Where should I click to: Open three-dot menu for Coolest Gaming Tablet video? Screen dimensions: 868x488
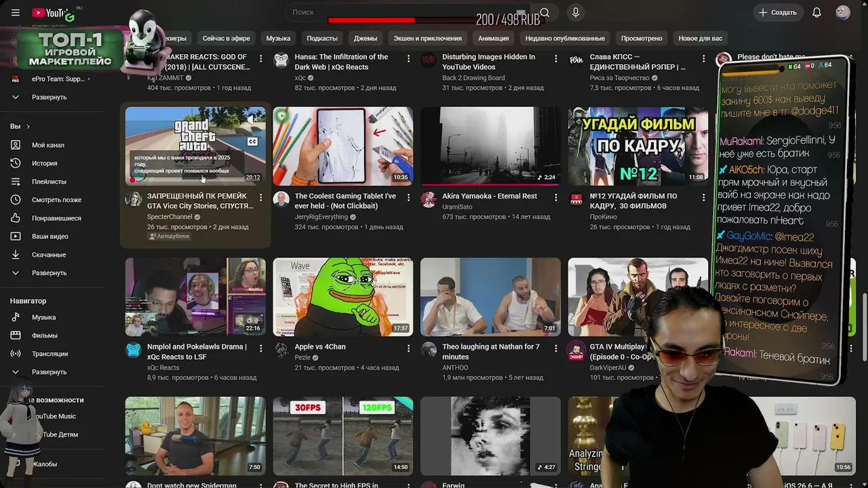(408, 197)
